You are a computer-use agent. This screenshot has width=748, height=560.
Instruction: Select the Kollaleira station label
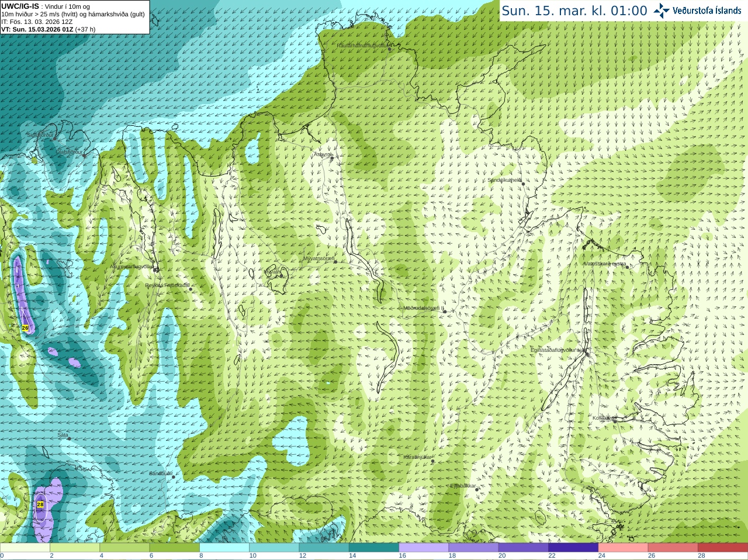point(604,418)
